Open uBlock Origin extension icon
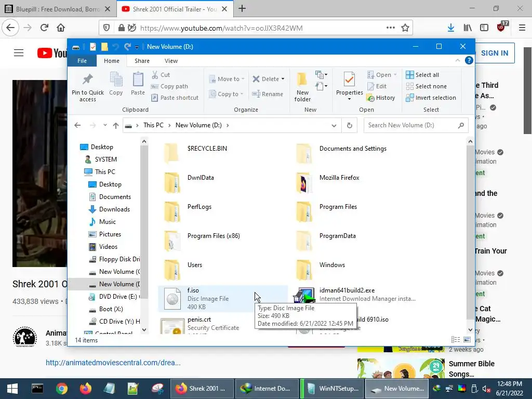The height and width of the screenshot is (399, 532). (502, 27)
